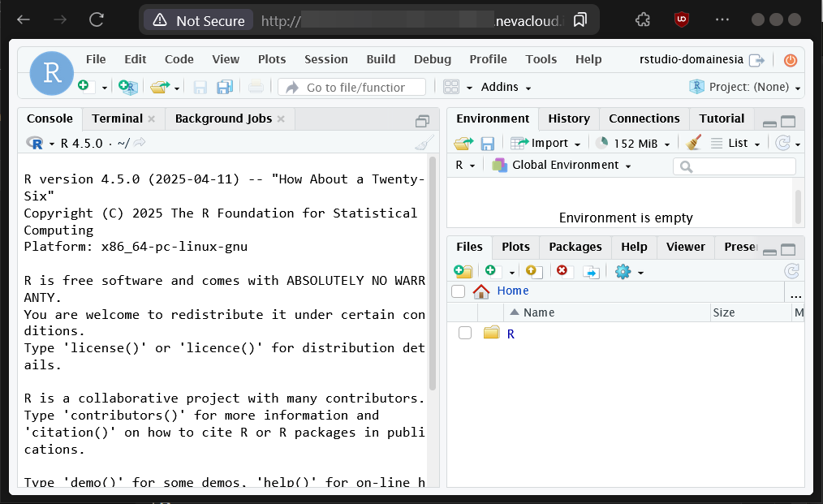Click the Go to file/function field

pyautogui.click(x=351, y=87)
